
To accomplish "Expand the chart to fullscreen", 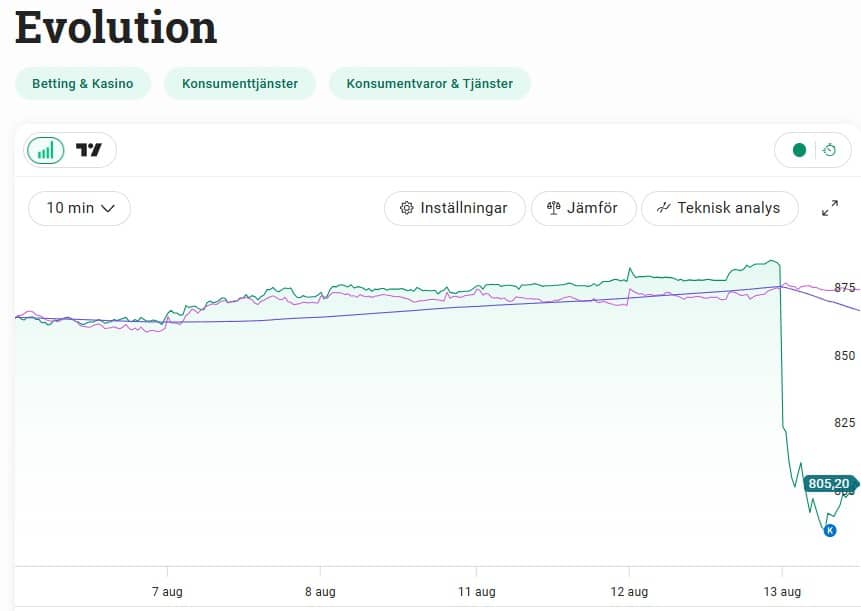I will [x=829, y=208].
